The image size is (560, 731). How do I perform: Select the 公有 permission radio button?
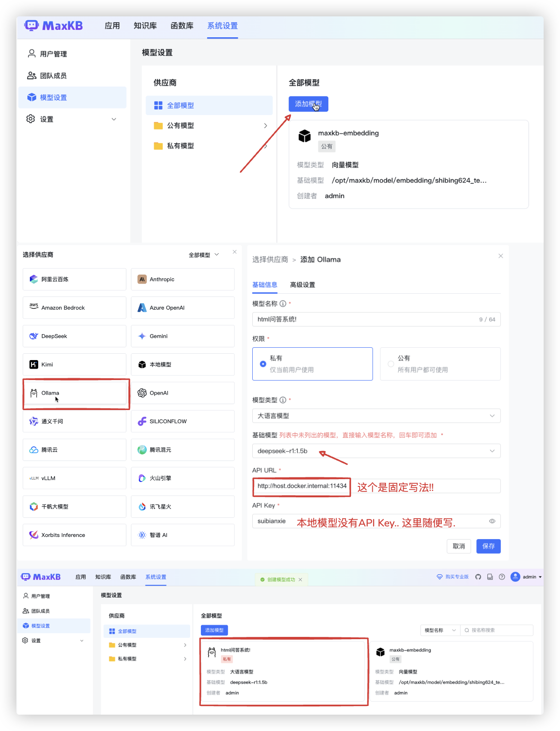391,364
